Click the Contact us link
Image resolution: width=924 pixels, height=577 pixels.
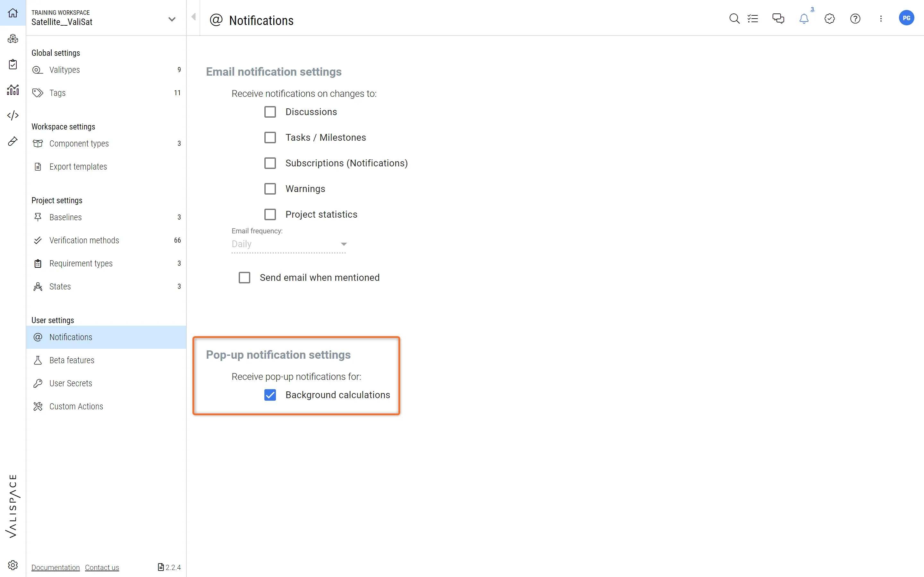(102, 567)
